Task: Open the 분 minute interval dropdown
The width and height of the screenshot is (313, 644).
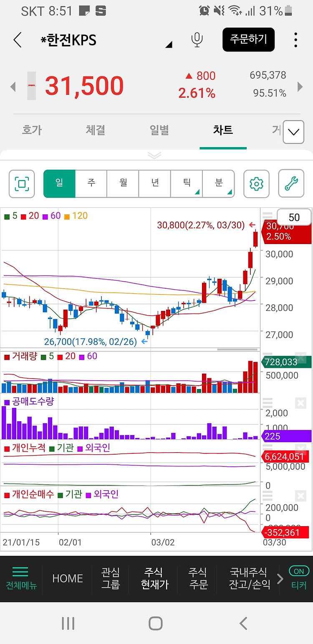Action: click(x=218, y=183)
